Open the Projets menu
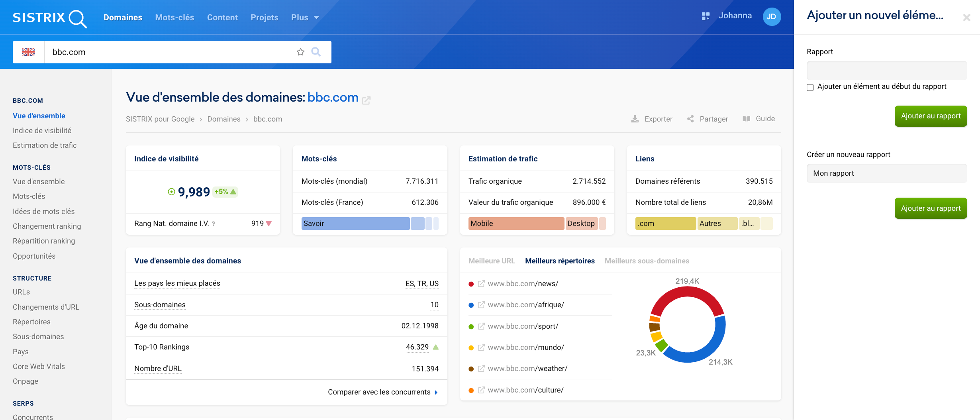The width and height of the screenshot is (980, 420). click(265, 18)
